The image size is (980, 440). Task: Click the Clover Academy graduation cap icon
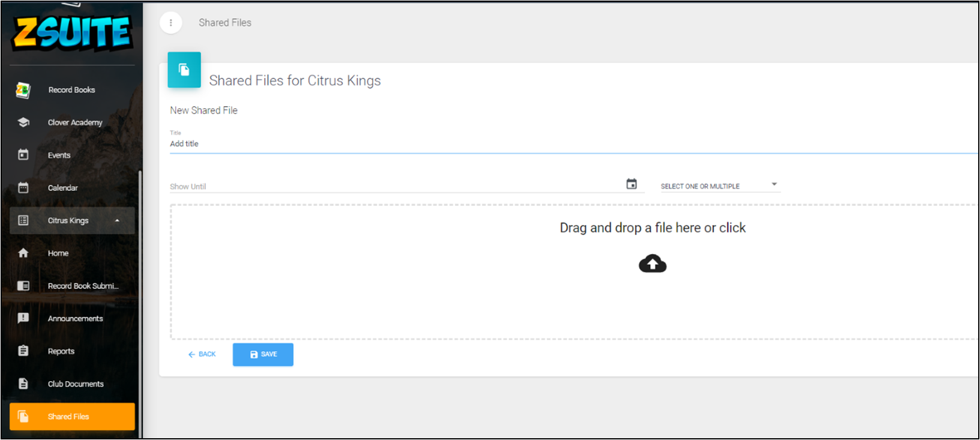pos(23,122)
